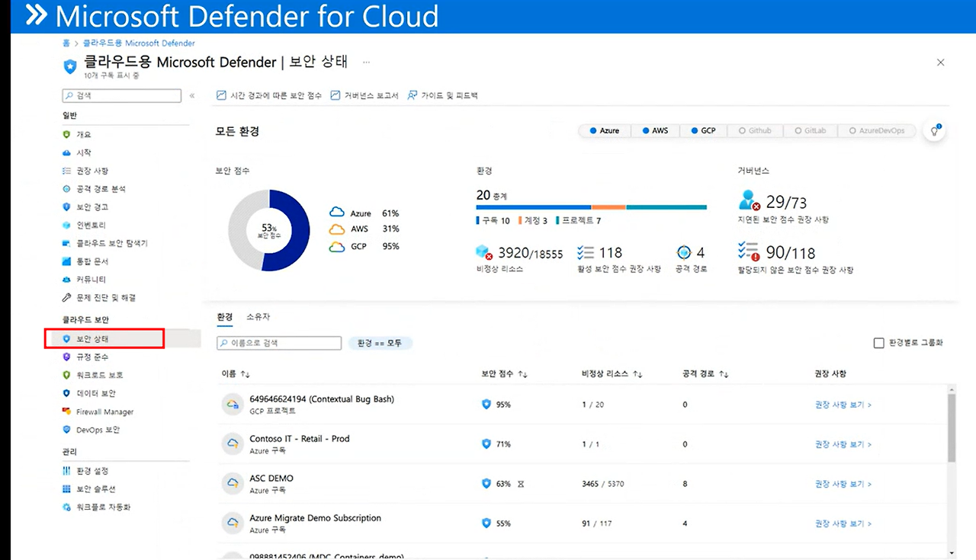Open 환경 설정 (Environment settings) in the sidebar
Image resolution: width=976 pixels, height=560 pixels.
click(x=85, y=471)
